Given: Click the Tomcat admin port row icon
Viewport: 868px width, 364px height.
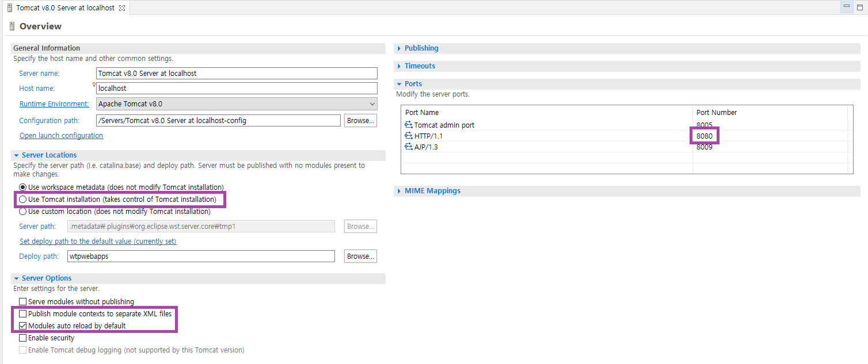Looking at the screenshot, I should tap(409, 125).
